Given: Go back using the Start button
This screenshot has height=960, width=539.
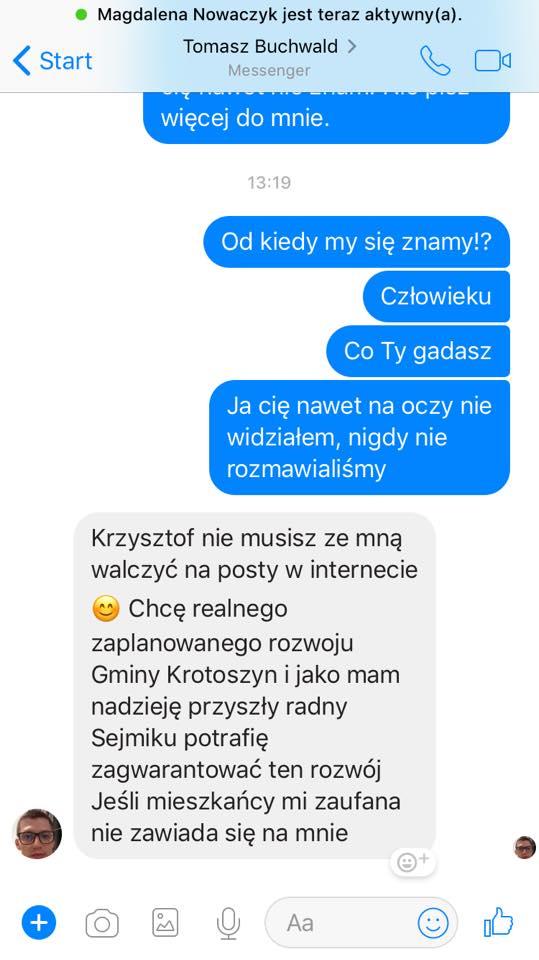Looking at the screenshot, I should (x=52, y=61).
